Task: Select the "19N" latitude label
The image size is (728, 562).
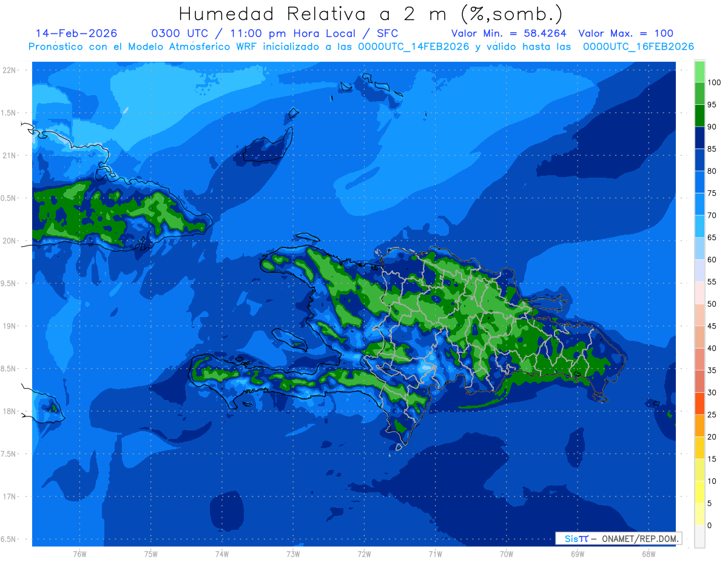Action: [10, 326]
